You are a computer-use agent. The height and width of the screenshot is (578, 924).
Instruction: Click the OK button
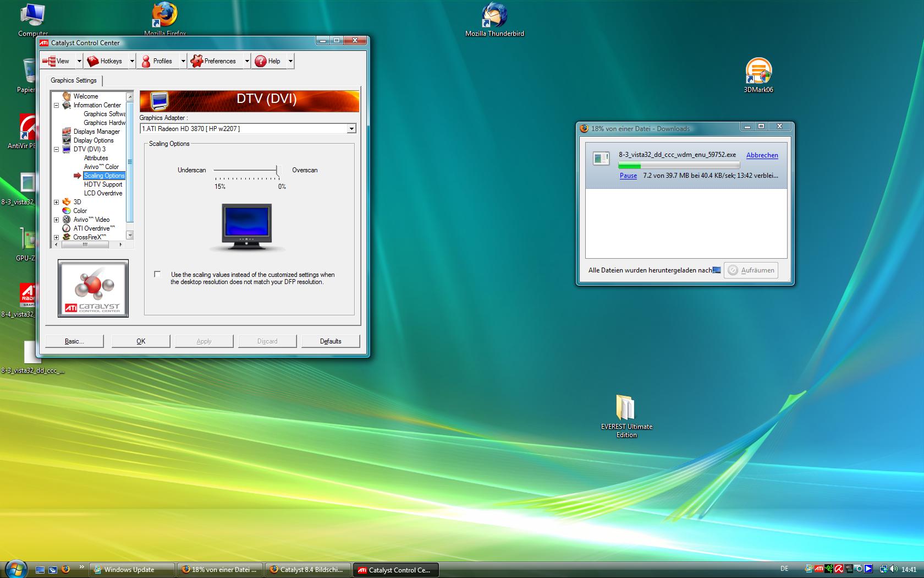tap(141, 341)
